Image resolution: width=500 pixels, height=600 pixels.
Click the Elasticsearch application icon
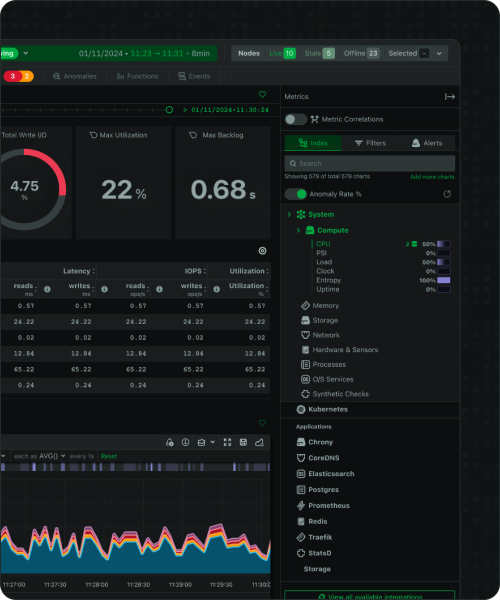coord(301,474)
